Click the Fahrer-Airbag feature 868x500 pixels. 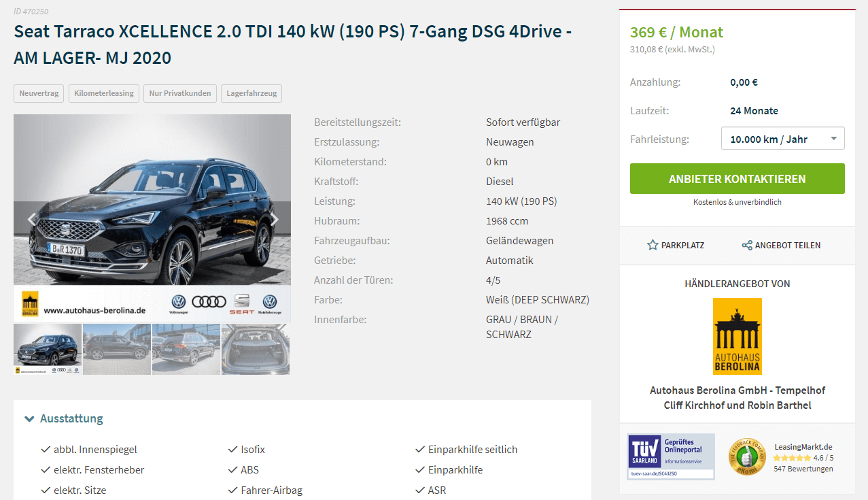(x=271, y=490)
